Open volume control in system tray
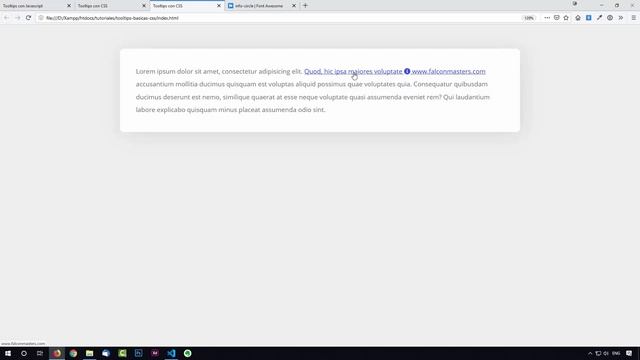 click(606, 353)
